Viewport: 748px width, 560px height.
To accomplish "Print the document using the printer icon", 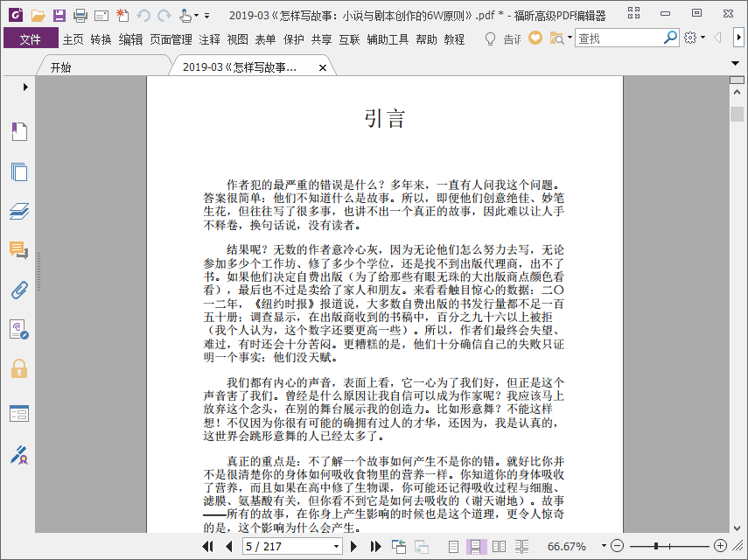I will (x=80, y=16).
